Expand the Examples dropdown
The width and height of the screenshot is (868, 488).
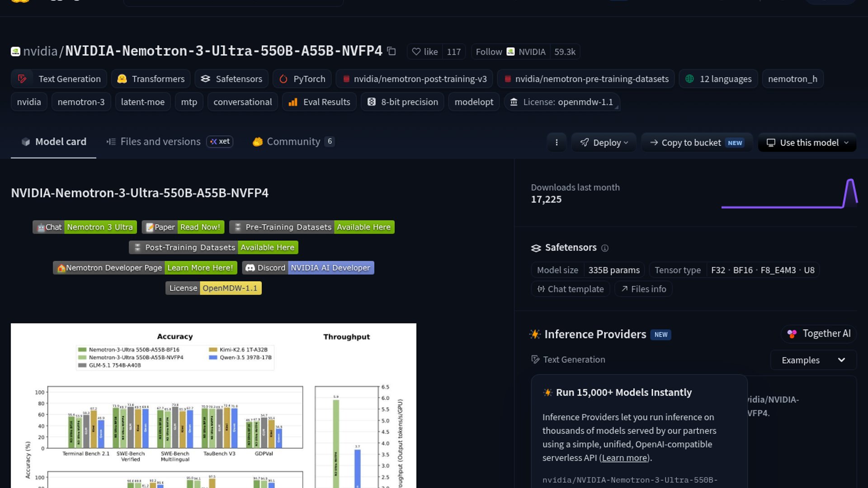pos(814,360)
